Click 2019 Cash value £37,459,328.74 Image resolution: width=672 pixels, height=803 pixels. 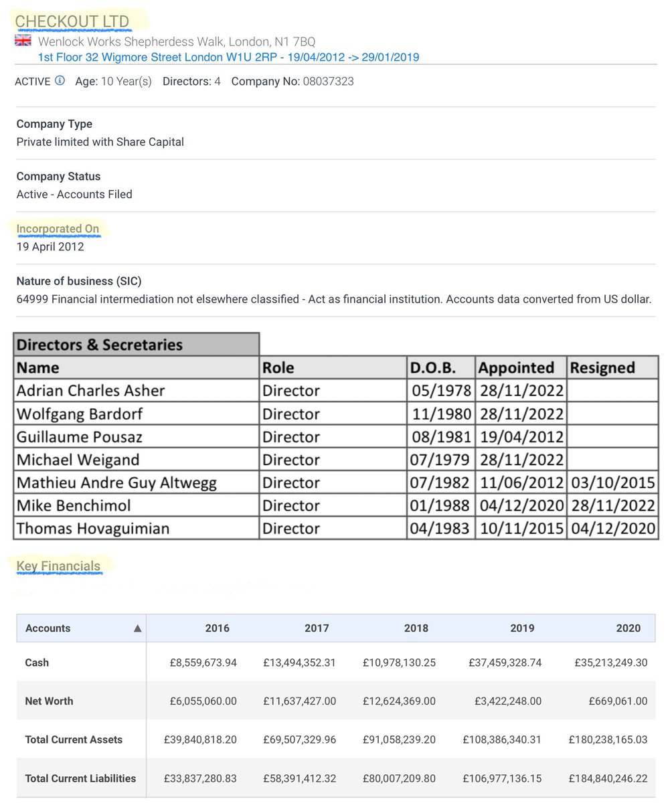click(505, 663)
